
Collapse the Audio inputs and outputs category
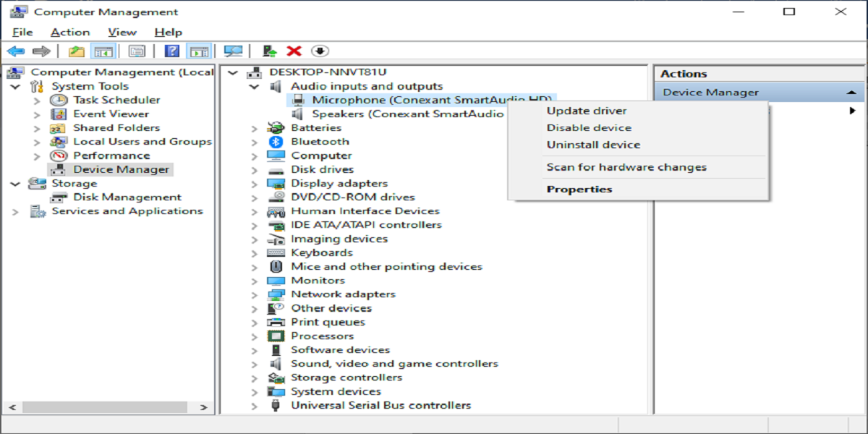click(254, 87)
